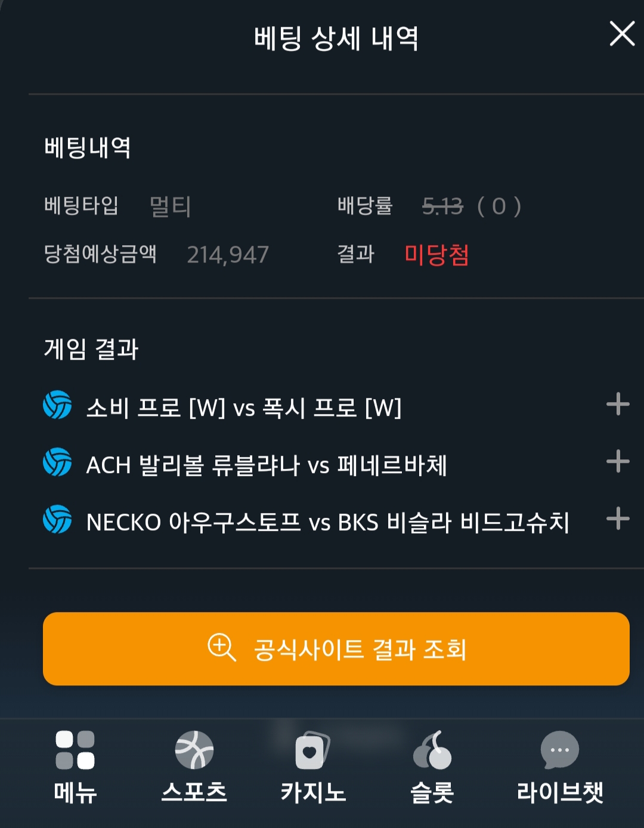Open the 카지노 cards icon
The height and width of the screenshot is (828, 644).
click(312, 750)
